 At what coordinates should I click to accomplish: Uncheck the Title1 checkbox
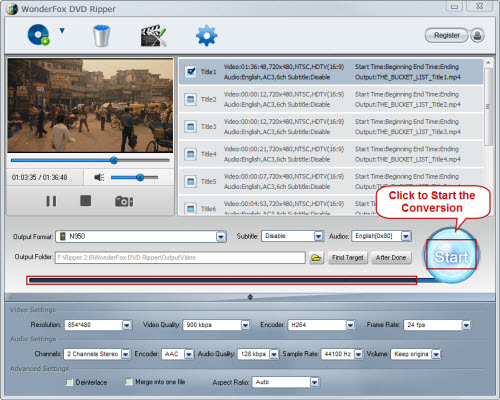[x=191, y=71]
